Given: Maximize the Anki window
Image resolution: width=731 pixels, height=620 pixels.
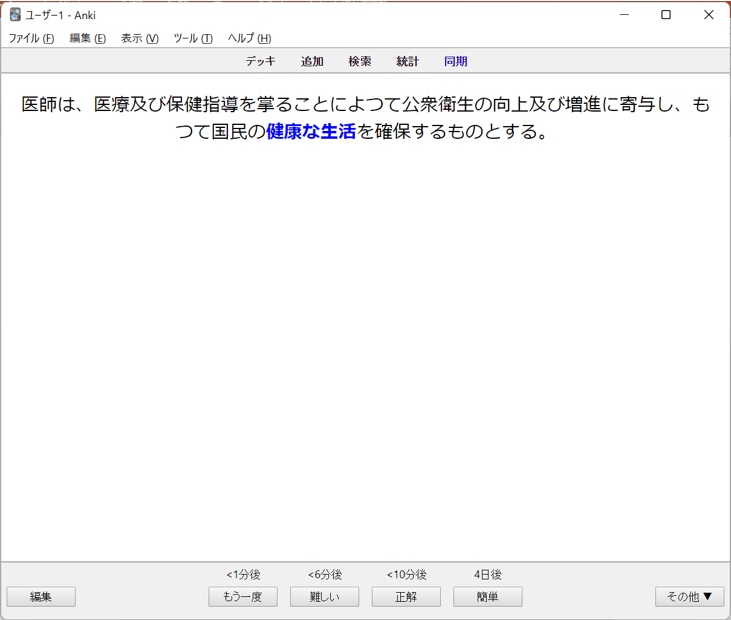Looking at the screenshot, I should (666, 15).
